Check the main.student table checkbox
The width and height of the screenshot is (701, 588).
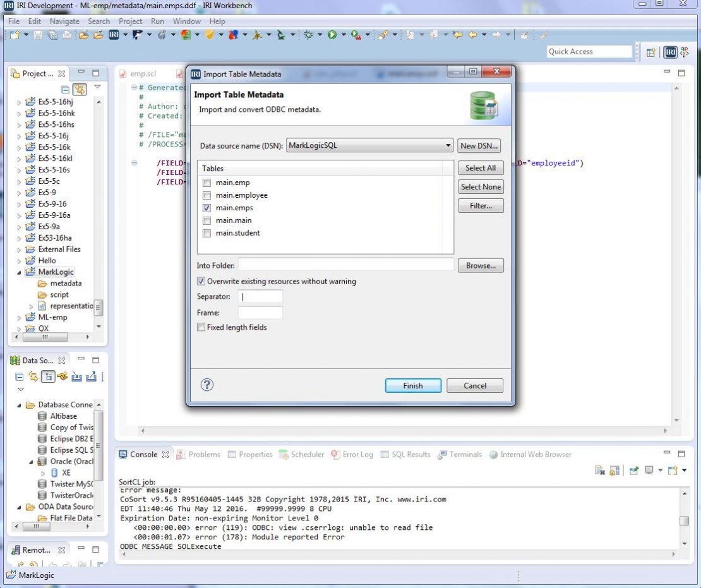click(x=207, y=232)
